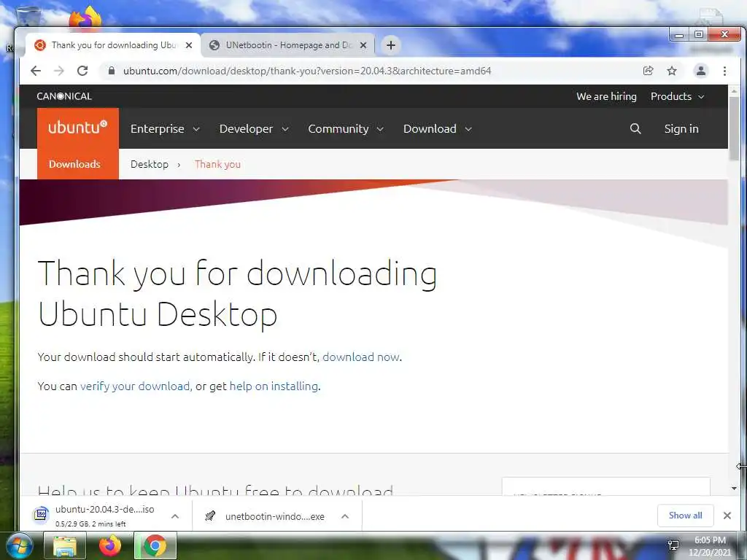747x560 pixels.
Task: Click the 'download now' link
Action: click(361, 357)
